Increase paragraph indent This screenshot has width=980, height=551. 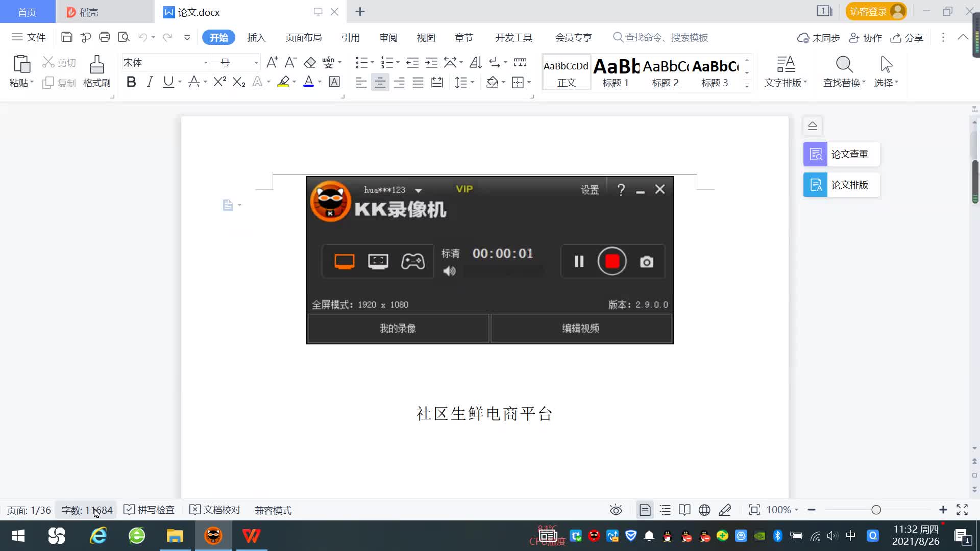click(432, 62)
